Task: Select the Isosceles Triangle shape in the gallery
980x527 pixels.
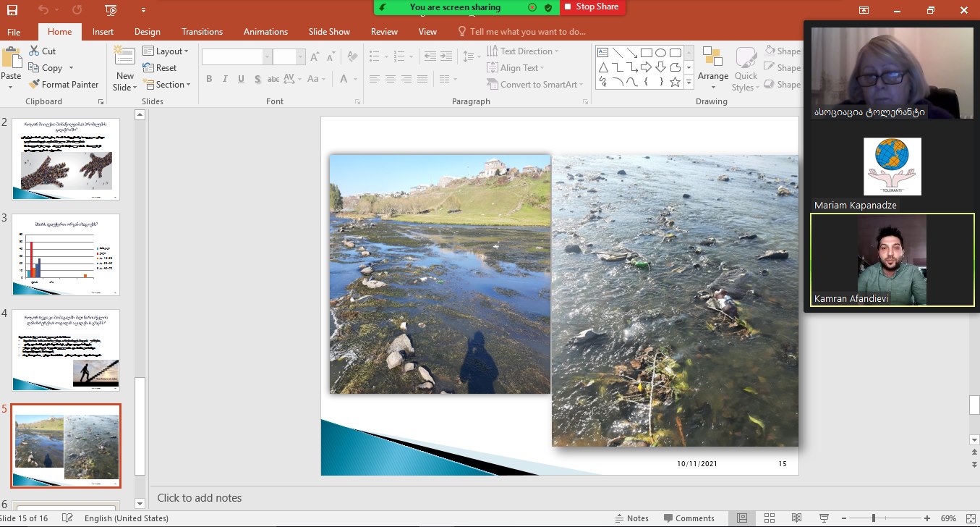Action: (x=603, y=67)
